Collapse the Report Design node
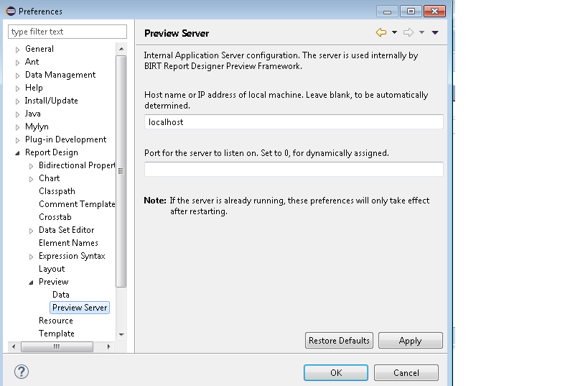The width and height of the screenshot is (588, 386). [x=17, y=153]
